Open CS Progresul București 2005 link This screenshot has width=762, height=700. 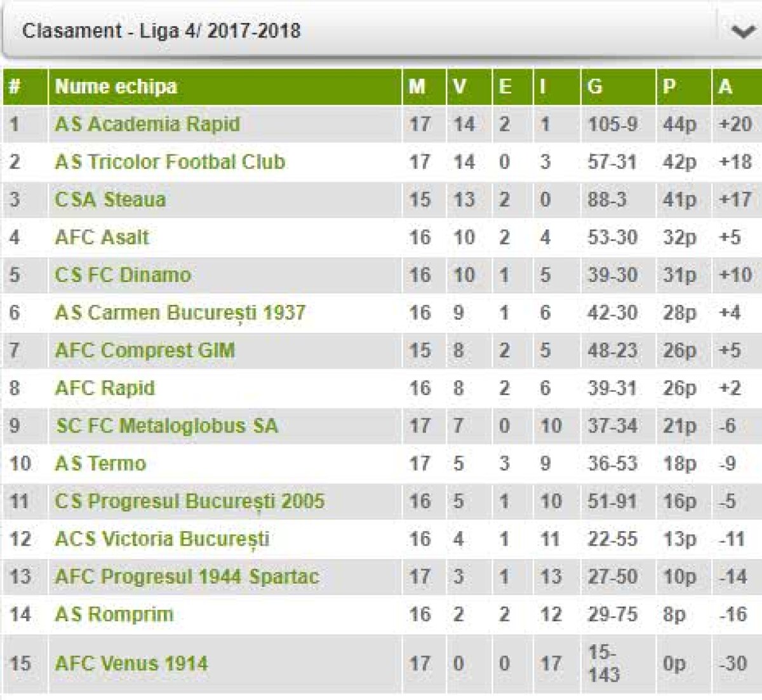pyautogui.click(x=189, y=501)
